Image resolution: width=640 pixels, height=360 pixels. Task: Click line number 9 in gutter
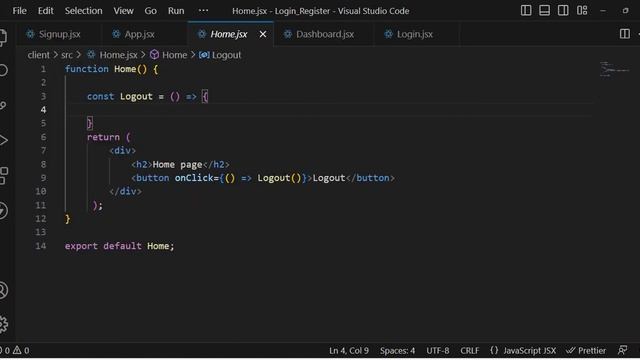(x=43, y=178)
